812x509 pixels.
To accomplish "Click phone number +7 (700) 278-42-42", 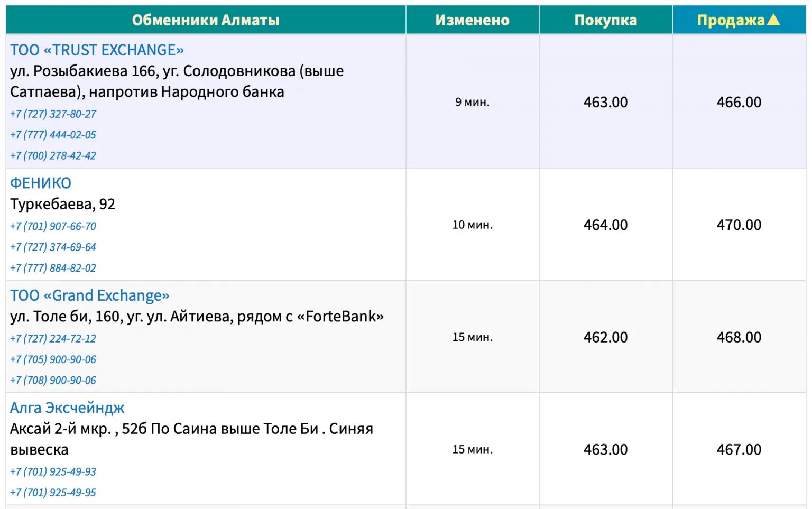I will [x=53, y=156].
